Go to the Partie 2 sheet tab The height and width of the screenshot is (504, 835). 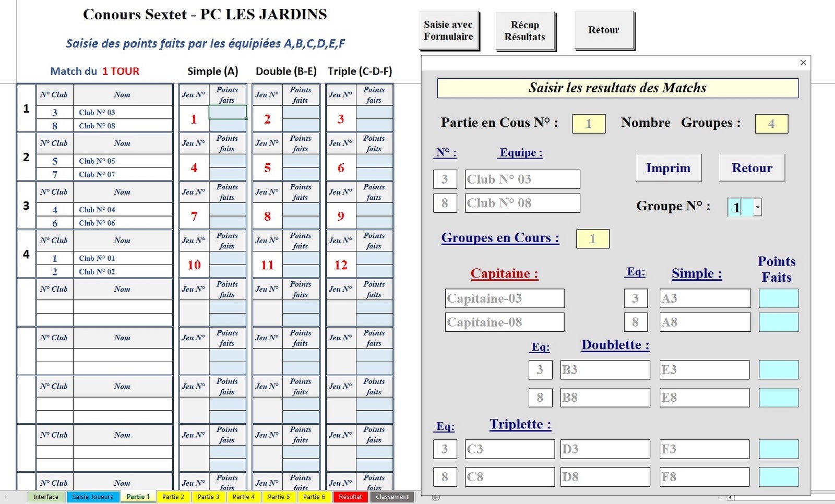(173, 497)
